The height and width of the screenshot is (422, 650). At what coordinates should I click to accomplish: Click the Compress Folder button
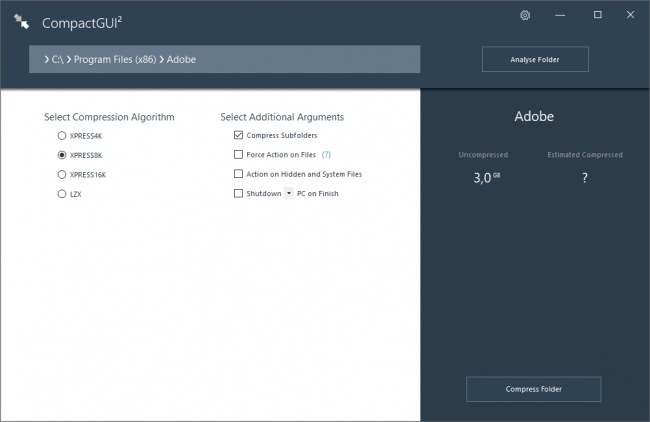pyautogui.click(x=534, y=389)
